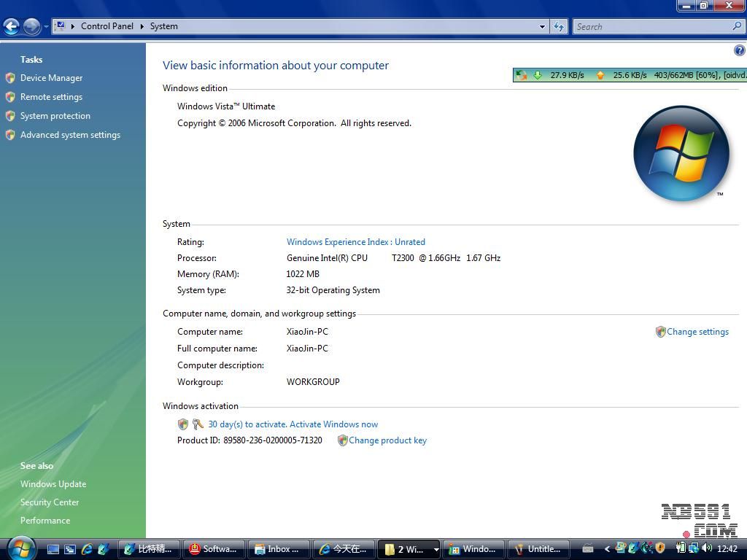Click Change settings for computer name
Viewport: 747px width, 560px height.
[697, 332]
